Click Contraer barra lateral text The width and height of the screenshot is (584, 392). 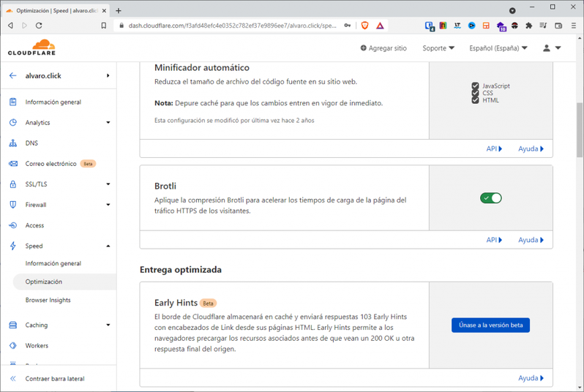[x=55, y=379]
